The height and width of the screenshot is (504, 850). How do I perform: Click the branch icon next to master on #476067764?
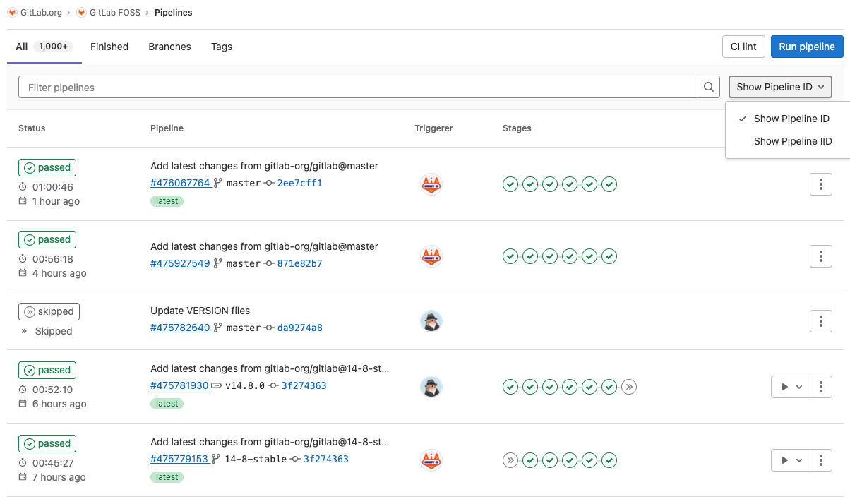click(219, 183)
